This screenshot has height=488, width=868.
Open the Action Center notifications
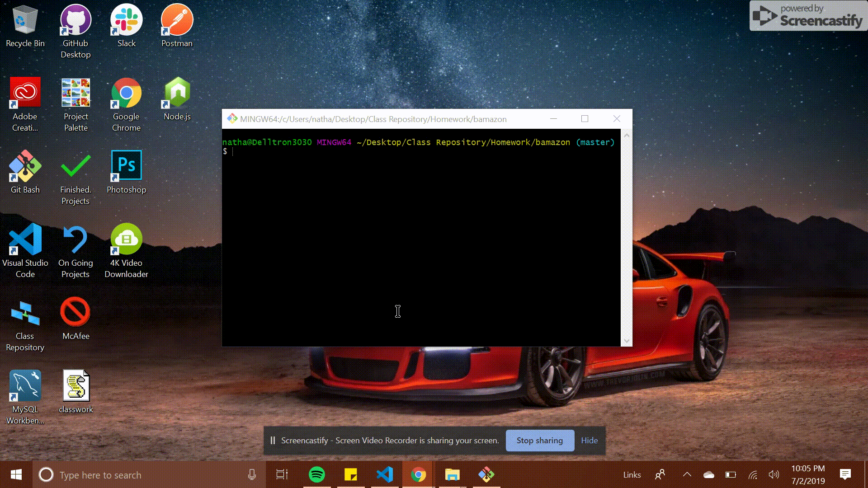(845, 474)
